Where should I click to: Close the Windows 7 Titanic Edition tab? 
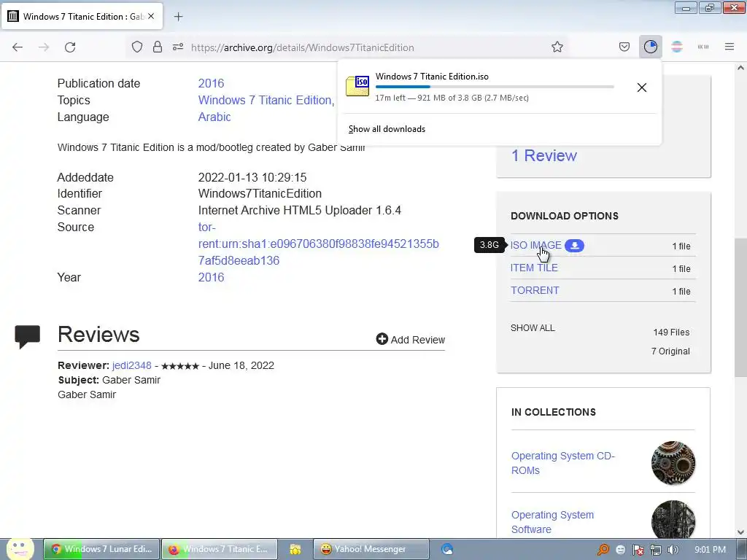(x=150, y=16)
